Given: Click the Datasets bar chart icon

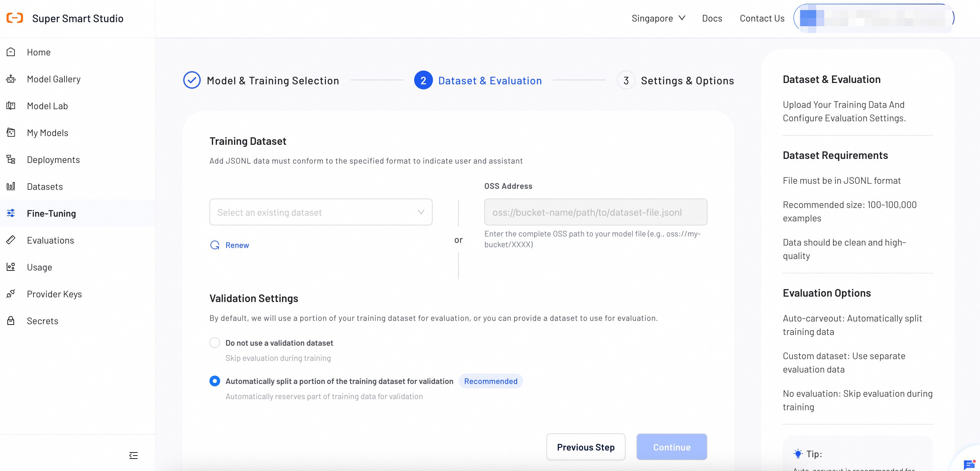Looking at the screenshot, I should [x=11, y=186].
